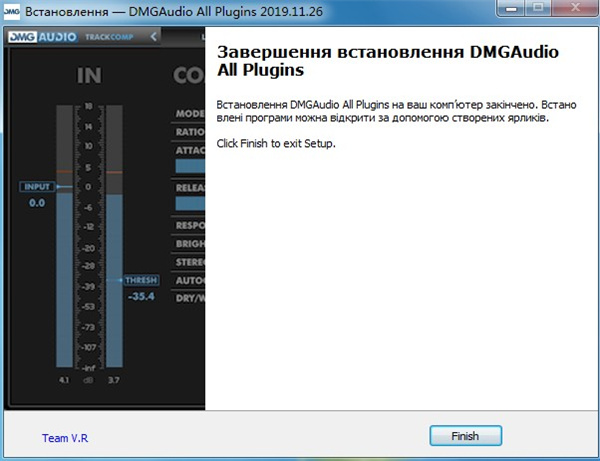This screenshot has width=600, height=461.
Task: Click the installer title bar text
Action: (x=174, y=11)
